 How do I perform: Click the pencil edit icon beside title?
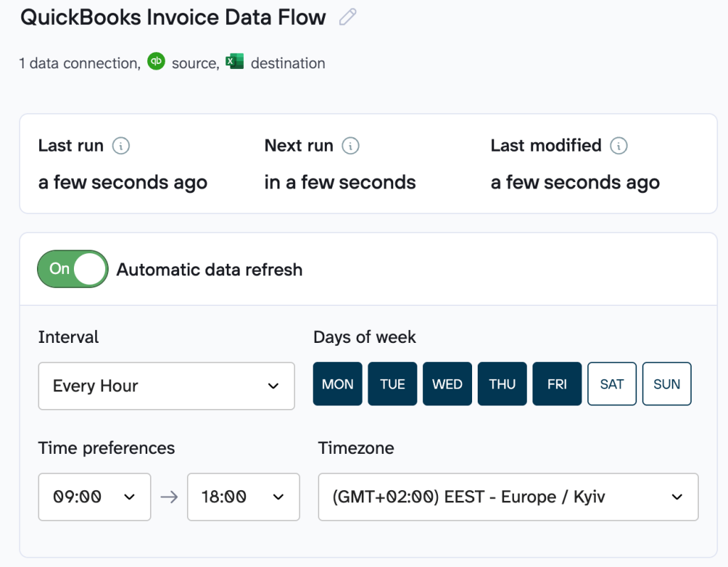pos(348,17)
